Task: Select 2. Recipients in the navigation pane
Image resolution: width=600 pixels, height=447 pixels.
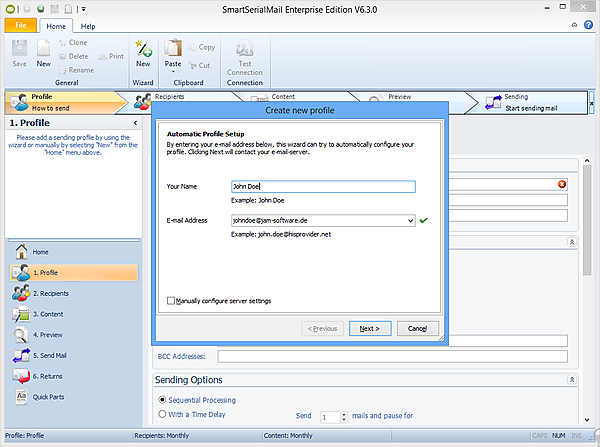Action: (73, 293)
